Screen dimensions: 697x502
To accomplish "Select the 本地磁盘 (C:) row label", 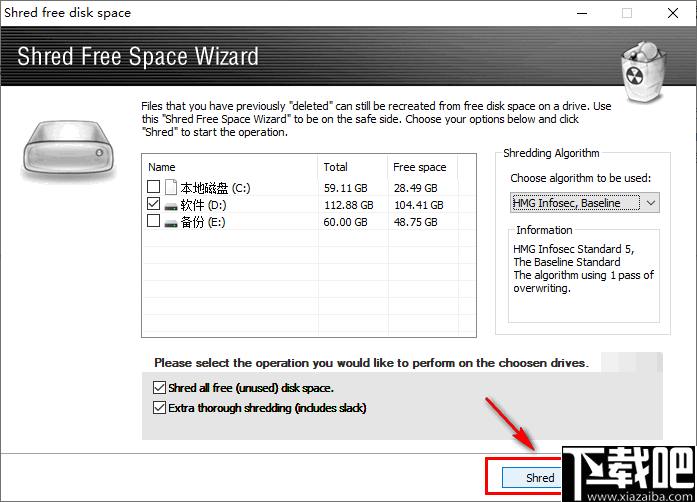I will 216,188.
